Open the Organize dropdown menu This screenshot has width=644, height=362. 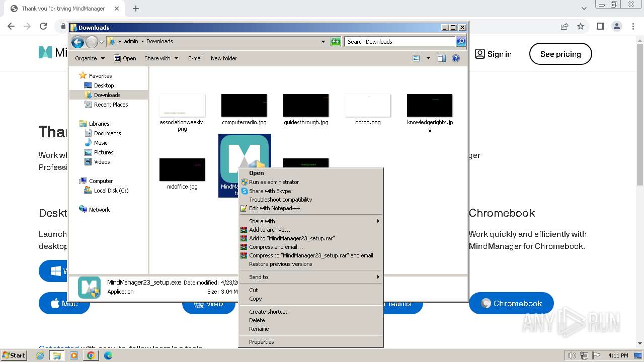click(90, 58)
